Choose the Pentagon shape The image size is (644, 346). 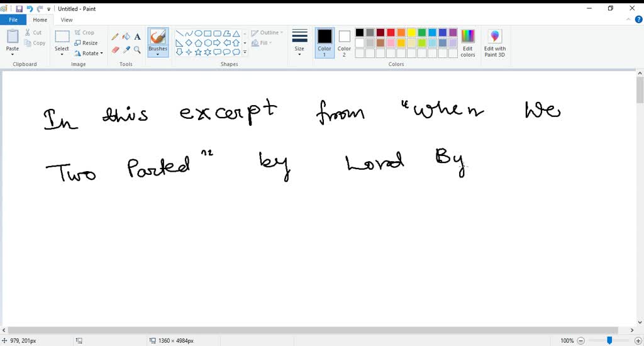coord(198,43)
